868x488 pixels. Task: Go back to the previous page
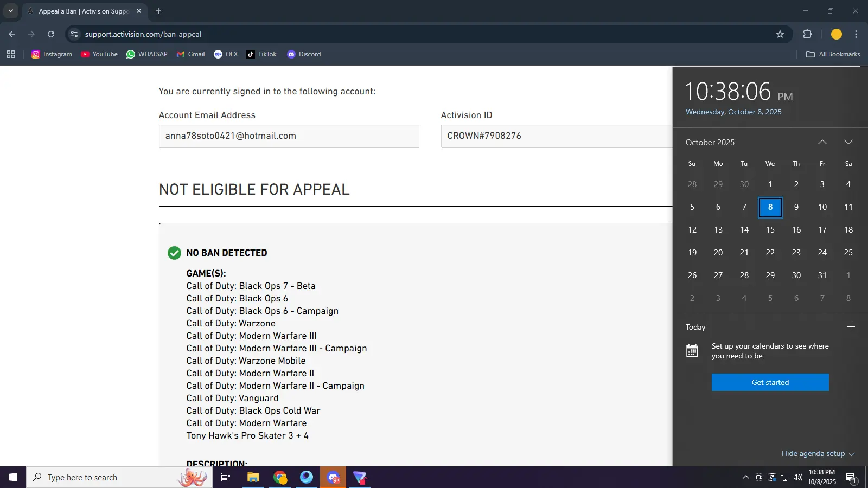pyautogui.click(x=12, y=34)
